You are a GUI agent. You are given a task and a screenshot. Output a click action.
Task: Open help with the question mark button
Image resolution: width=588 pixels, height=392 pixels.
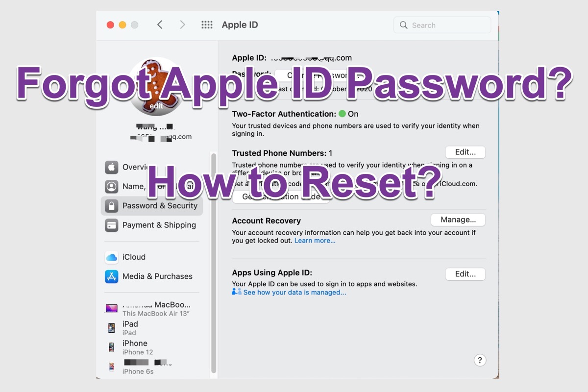[x=480, y=360]
